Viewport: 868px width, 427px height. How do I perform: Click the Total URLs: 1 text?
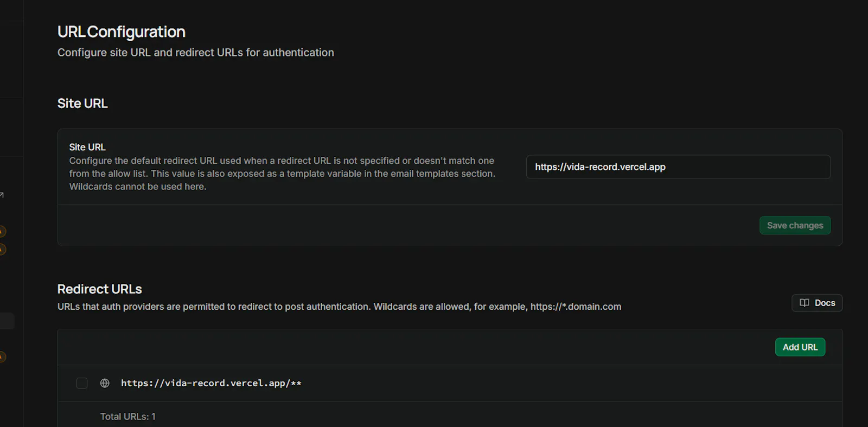click(128, 417)
